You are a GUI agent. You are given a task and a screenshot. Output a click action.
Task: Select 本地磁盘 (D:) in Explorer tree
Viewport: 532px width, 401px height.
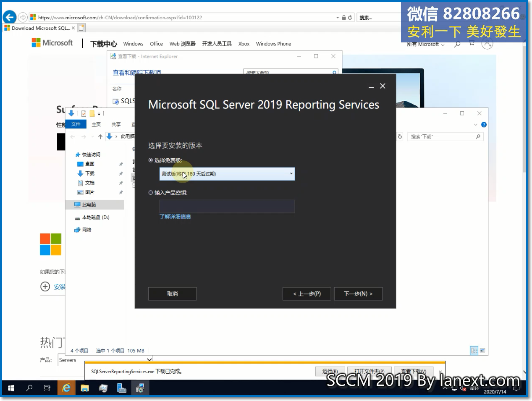96,218
